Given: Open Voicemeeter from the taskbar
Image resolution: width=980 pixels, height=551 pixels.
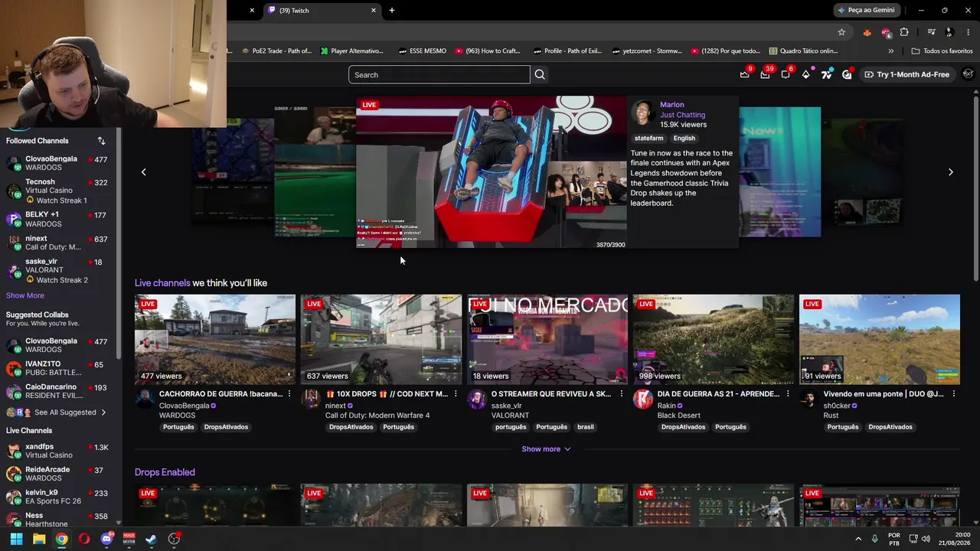Looking at the screenshot, I should click(x=129, y=539).
